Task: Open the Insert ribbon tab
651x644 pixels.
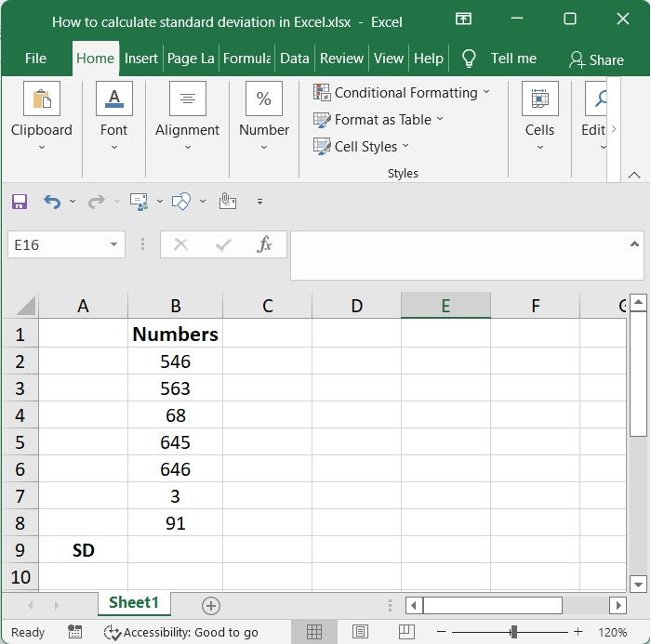Action: pyautogui.click(x=141, y=59)
